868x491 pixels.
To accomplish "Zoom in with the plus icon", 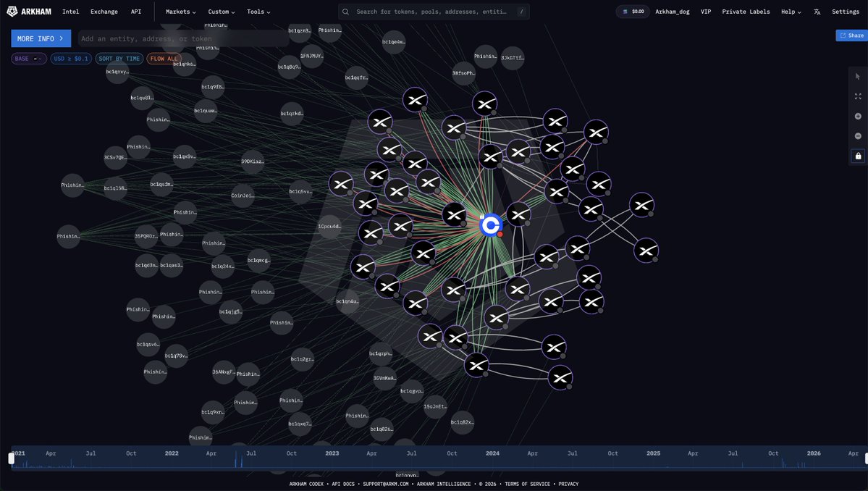I will point(857,117).
